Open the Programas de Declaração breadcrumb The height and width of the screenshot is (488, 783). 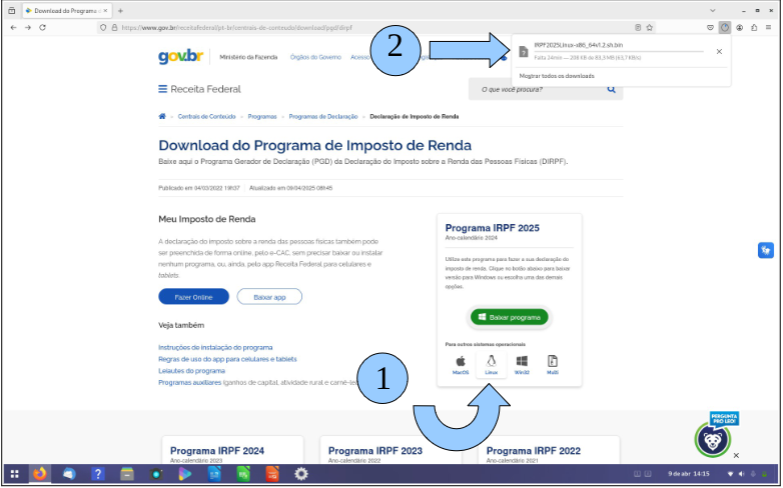(323, 116)
